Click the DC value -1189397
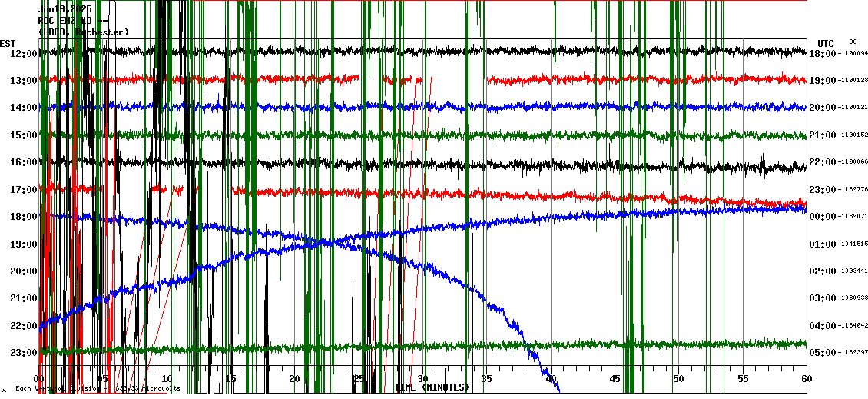 [x=852, y=352]
